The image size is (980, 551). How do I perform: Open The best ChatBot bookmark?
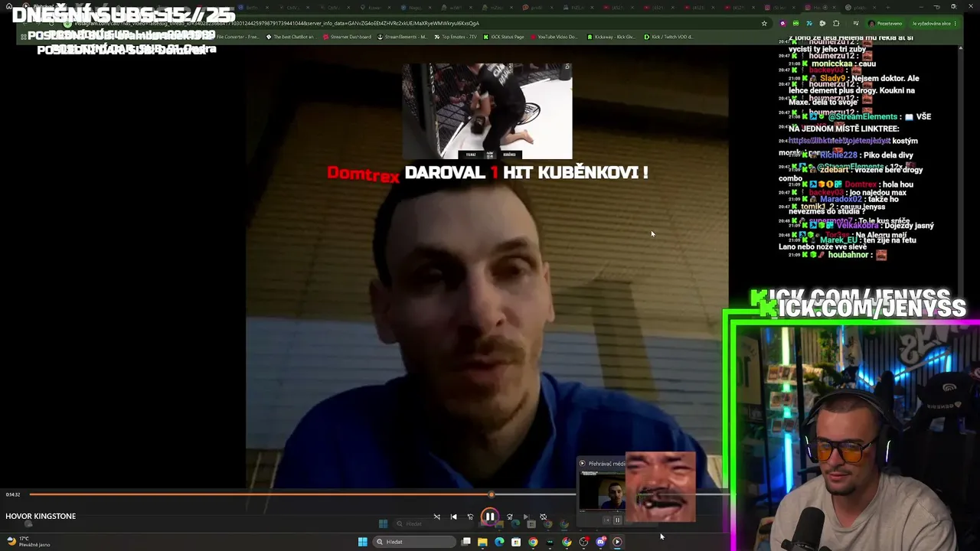tap(290, 37)
